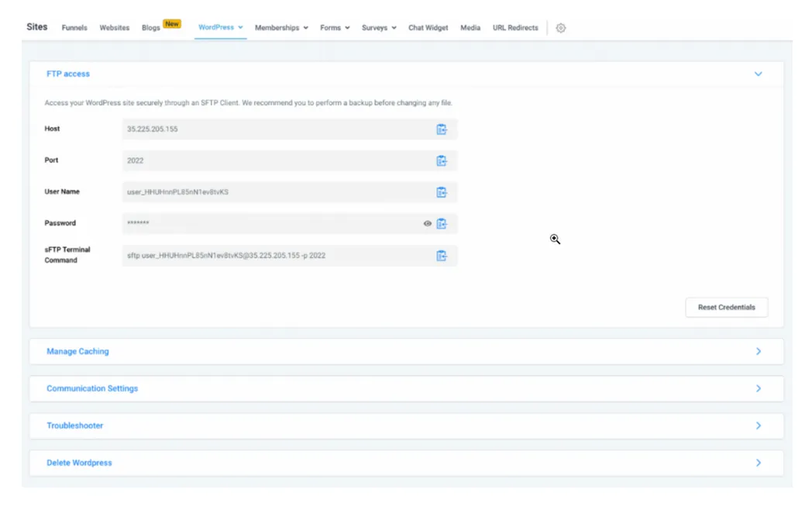
Task: Open the Memberships dropdown menu
Action: pos(281,28)
